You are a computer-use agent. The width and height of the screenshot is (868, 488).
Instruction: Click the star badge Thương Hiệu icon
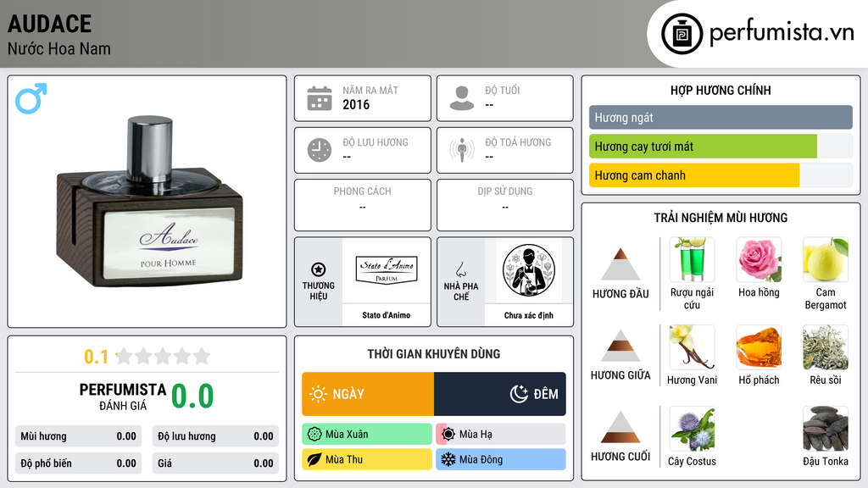coord(319,269)
